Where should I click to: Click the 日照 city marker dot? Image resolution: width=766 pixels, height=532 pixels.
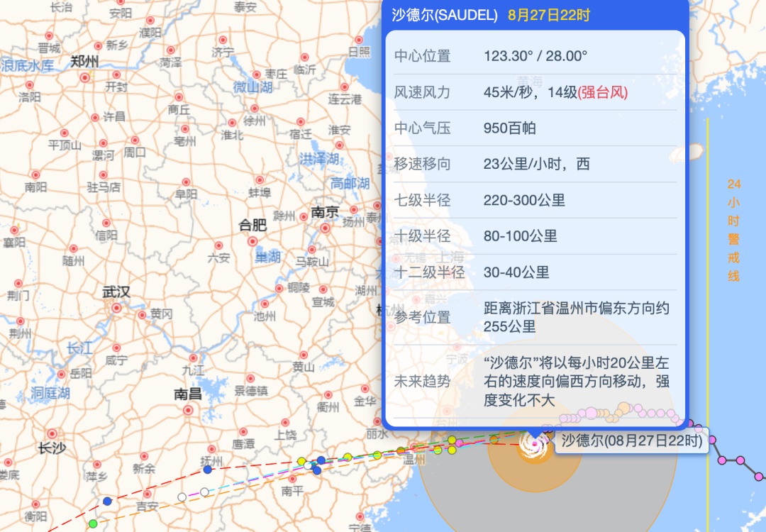click(x=359, y=40)
